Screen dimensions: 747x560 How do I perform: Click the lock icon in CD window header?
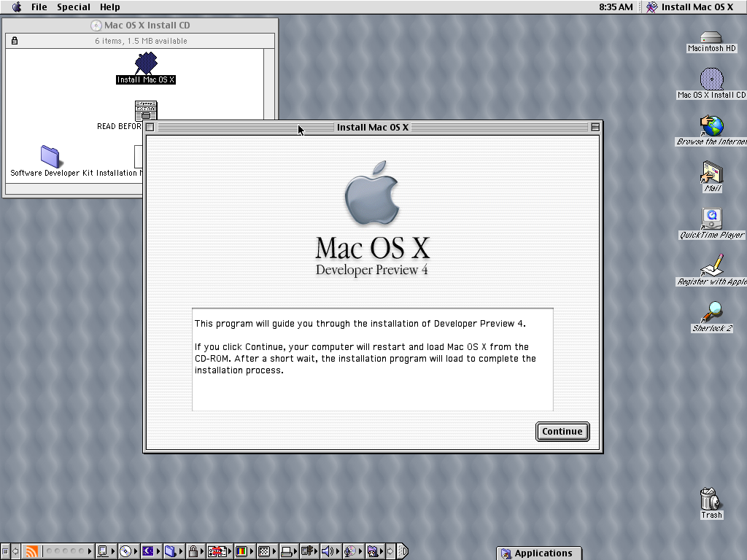coord(15,41)
